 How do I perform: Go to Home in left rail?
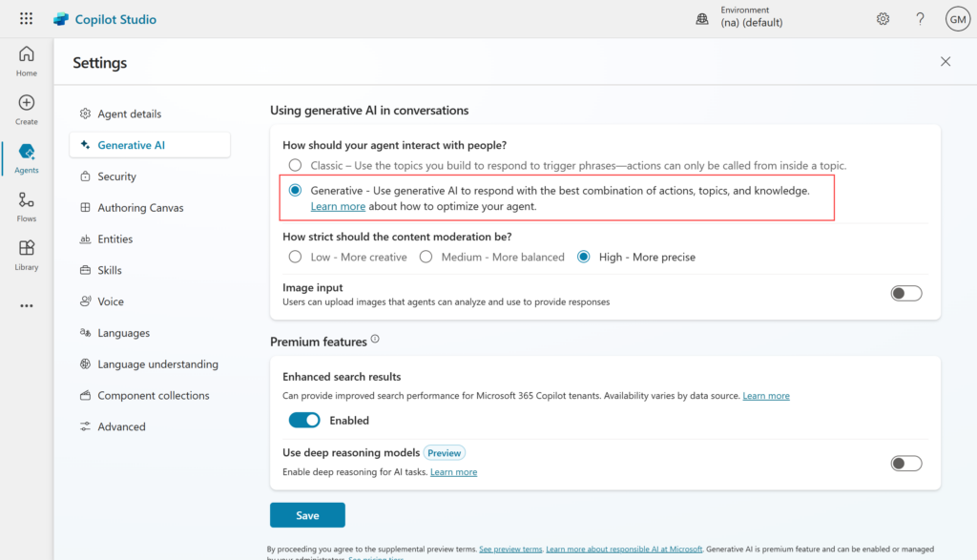click(27, 60)
